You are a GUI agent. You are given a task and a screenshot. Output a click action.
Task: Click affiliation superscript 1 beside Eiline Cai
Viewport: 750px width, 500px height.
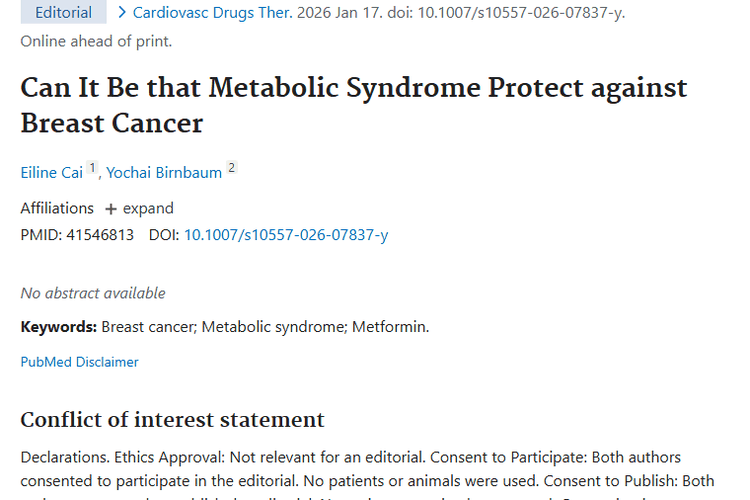tap(92, 168)
